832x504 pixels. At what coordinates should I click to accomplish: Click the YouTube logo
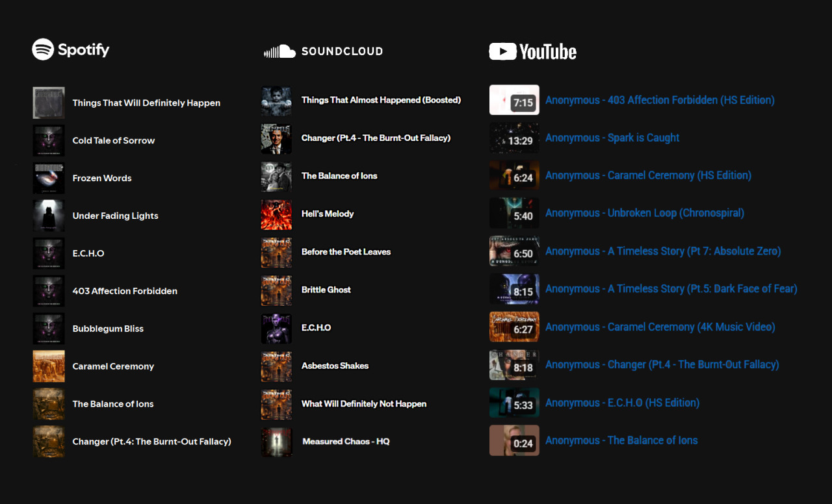click(532, 51)
